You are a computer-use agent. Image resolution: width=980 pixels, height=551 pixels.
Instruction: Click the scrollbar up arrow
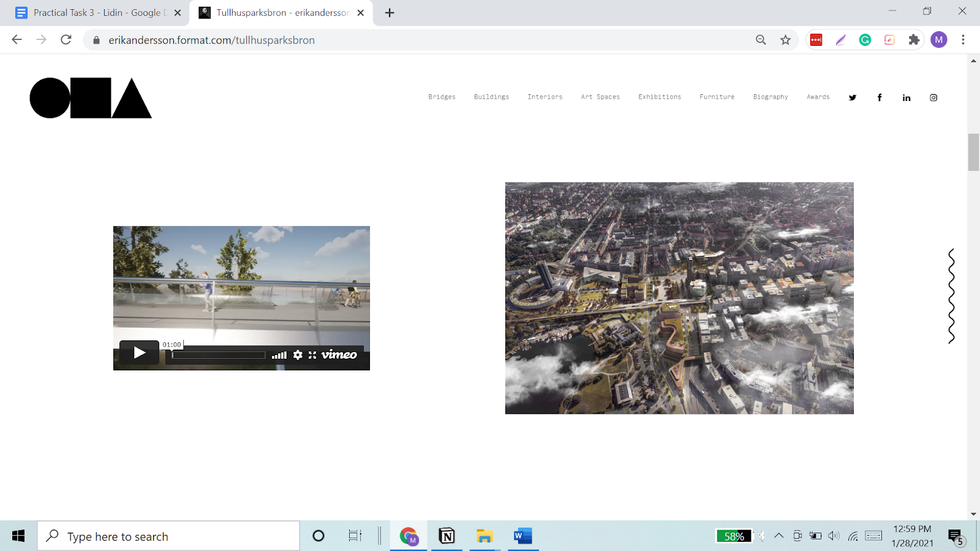(x=973, y=61)
